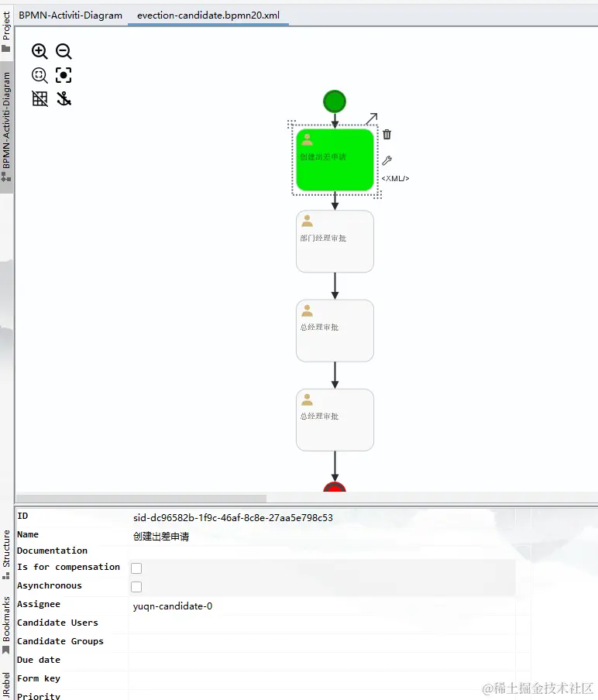Click the Documentation value field
Viewport: 598px width, 700px height.
pyautogui.click(x=321, y=551)
